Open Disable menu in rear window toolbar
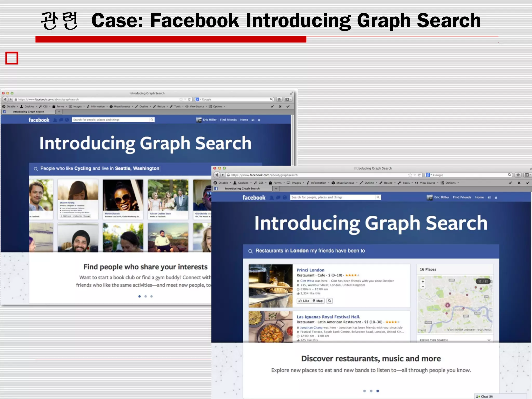Viewport: 532px width, 399px height. point(10,107)
